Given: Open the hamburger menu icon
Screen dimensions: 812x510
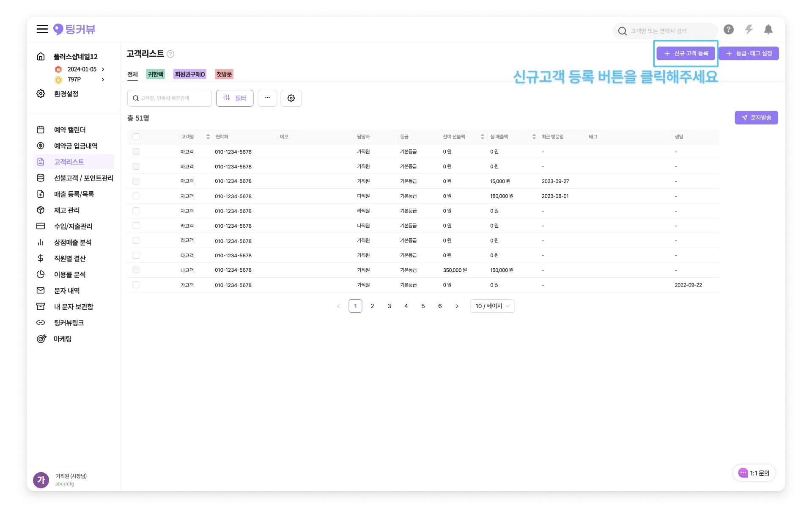Looking at the screenshot, I should [42, 29].
